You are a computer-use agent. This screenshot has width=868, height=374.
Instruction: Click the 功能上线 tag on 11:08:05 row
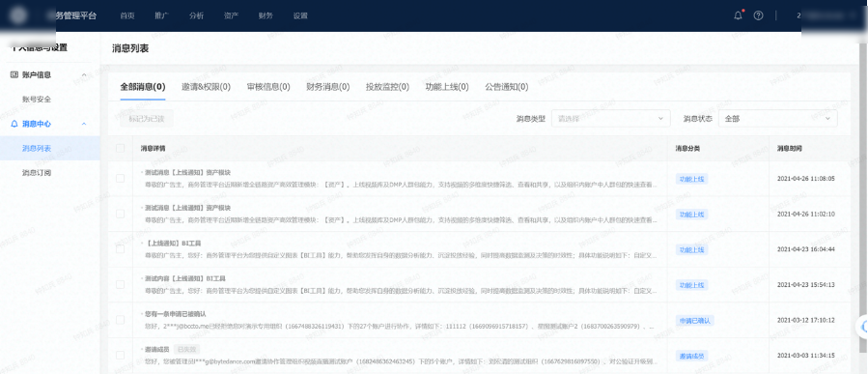[x=691, y=179]
